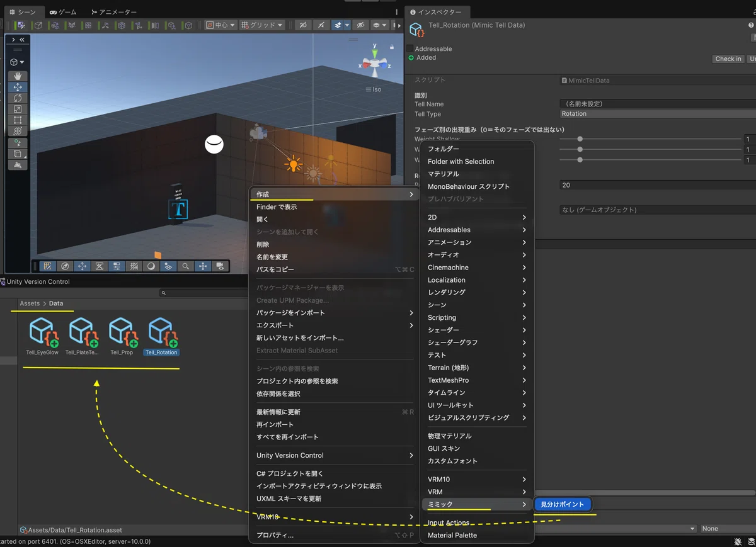Click the project search field
The height and width of the screenshot is (547, 756).
203,293
